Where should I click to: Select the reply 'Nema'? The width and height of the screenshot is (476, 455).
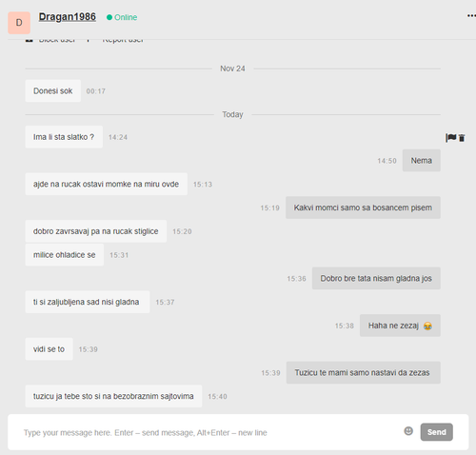coord(422,161)
